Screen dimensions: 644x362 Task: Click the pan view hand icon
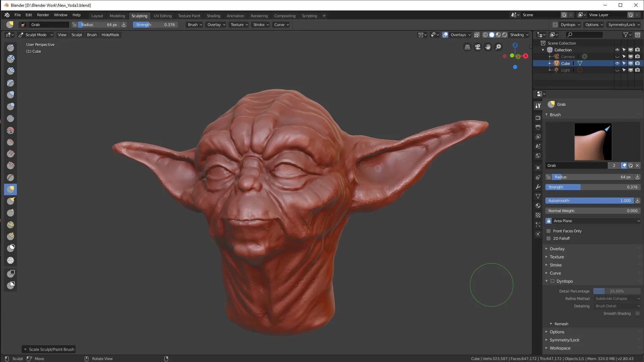(x=488, y=47)
